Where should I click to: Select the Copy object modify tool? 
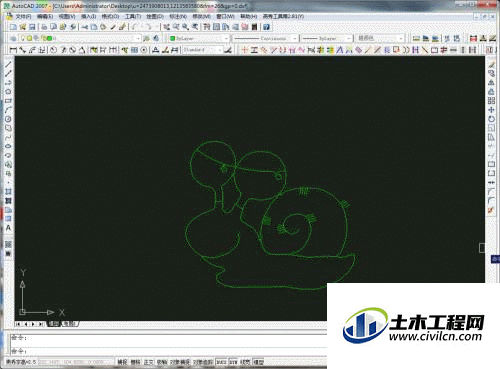(491, 73)
